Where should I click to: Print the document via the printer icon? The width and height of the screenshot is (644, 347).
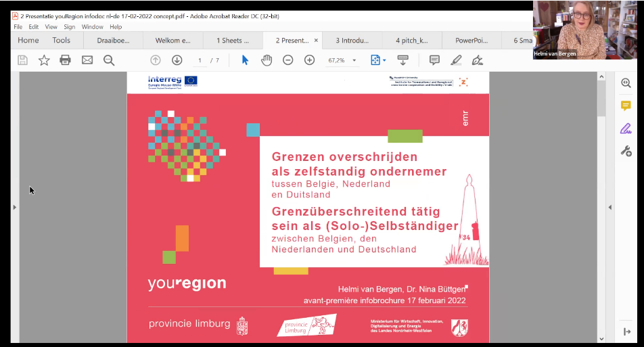tap(66, 60)
